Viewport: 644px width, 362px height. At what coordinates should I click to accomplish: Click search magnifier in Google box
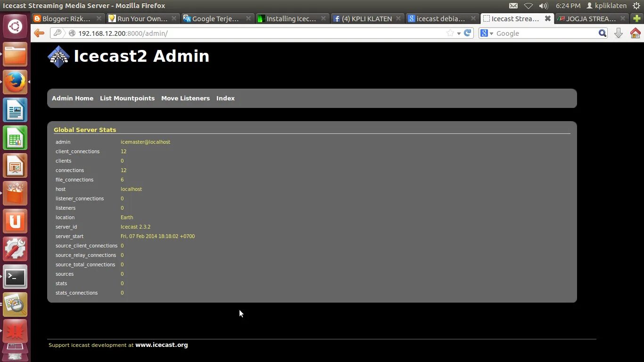(x=603, y=33)
